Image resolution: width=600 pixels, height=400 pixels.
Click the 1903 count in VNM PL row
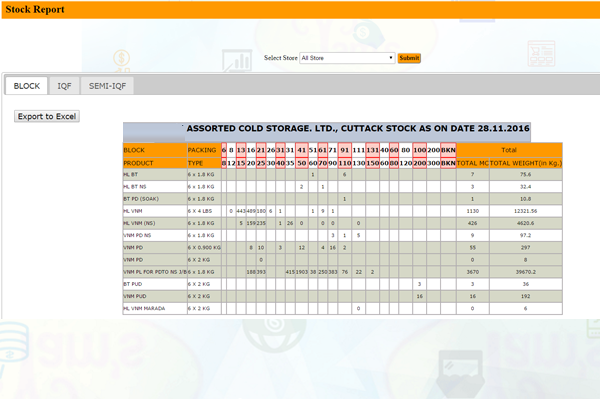302,272
